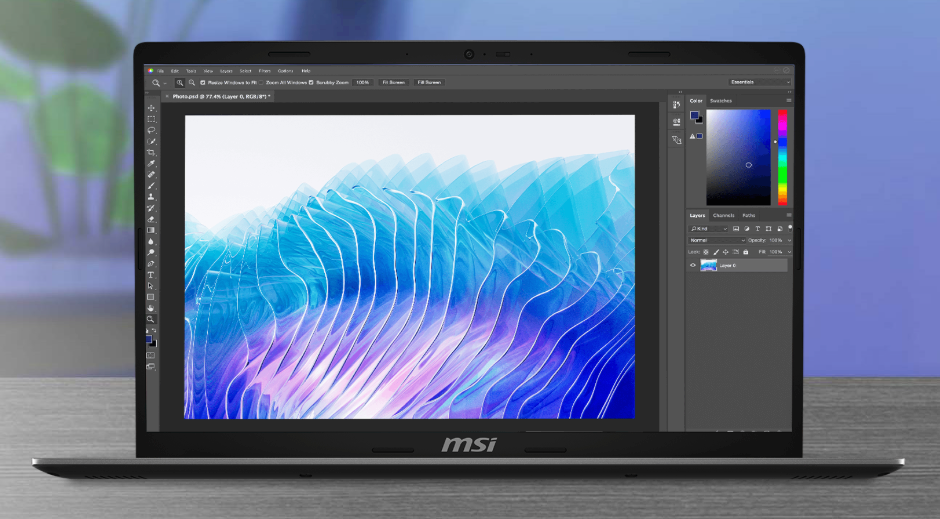The width and height of the screenshot is (940, 519).
Task: Switch to the Hand tool
Action: [x=151, y=308]
